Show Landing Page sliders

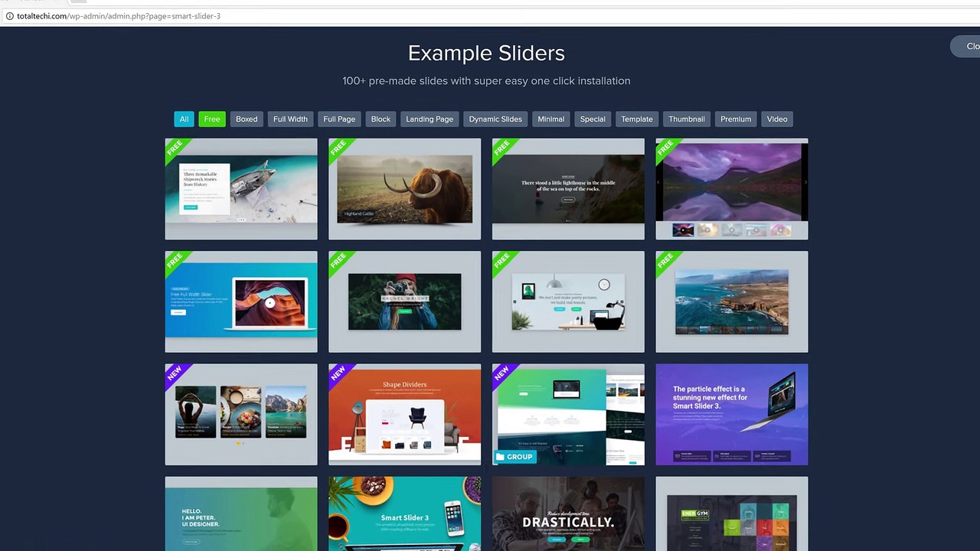point(430,119)
